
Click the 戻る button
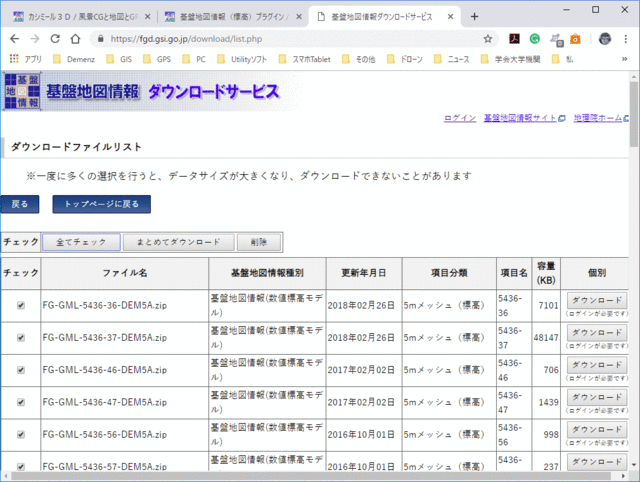click(x=20, y=204)
